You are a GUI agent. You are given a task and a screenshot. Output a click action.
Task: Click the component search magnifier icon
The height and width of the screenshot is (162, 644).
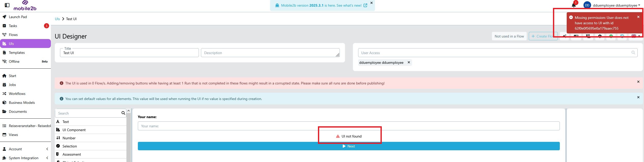[x=123, y=113]
